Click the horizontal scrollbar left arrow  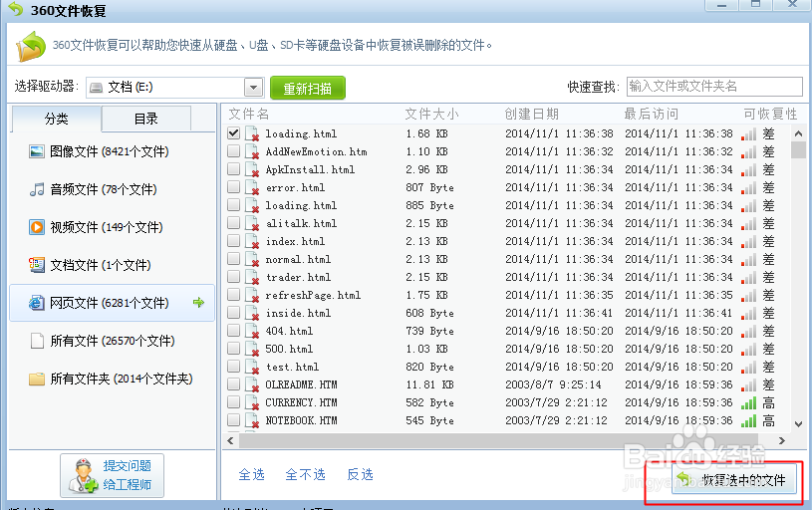tap(230, 441)
